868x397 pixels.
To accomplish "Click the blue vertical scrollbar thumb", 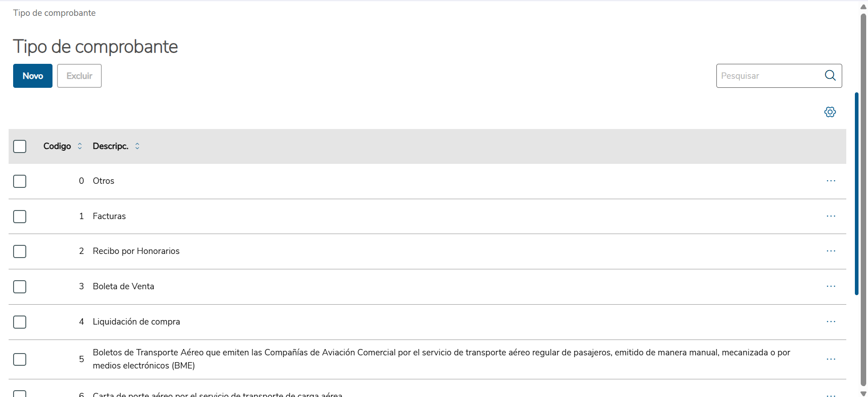I will pos(856,194).
